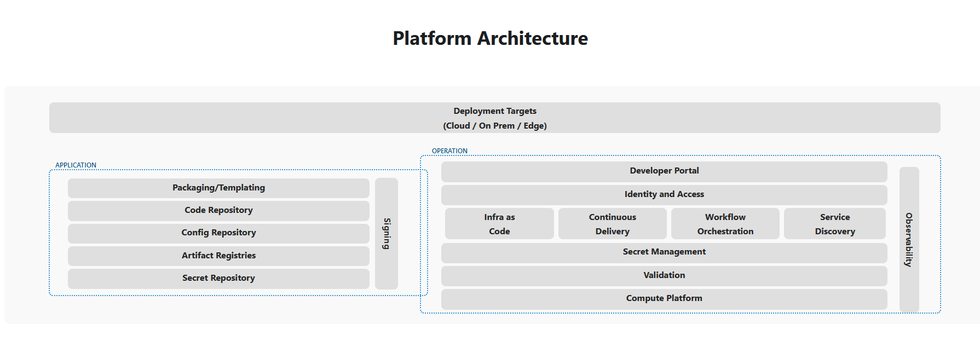
Task: Click the Deployment Targets block
Action: click(494, 118)
